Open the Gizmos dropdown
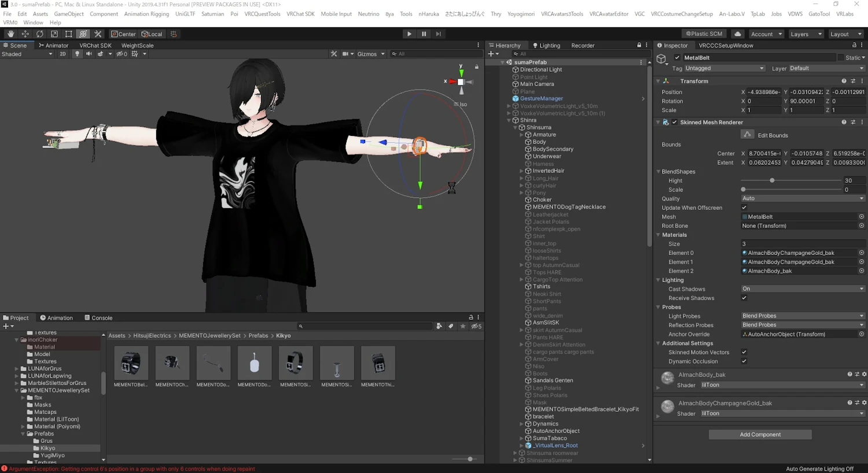The width and height of the screenshot is (868, 473). coord(371,54)
